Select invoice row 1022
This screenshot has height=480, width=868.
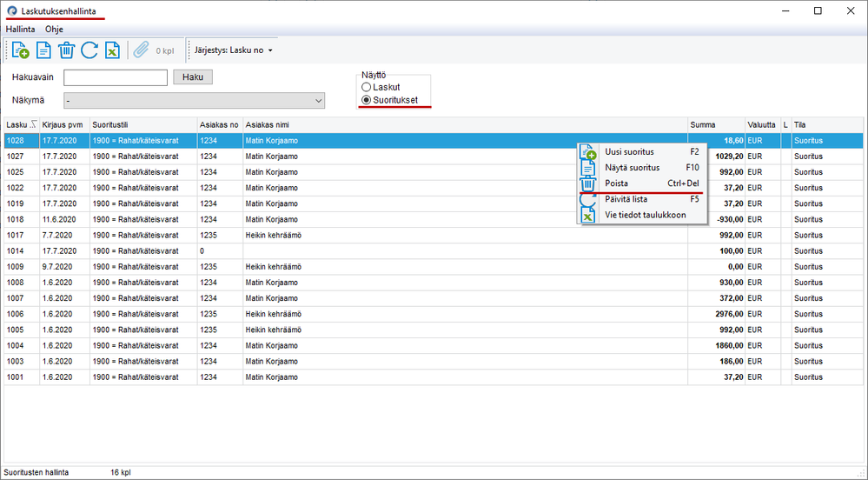click(x=434, y=188)
